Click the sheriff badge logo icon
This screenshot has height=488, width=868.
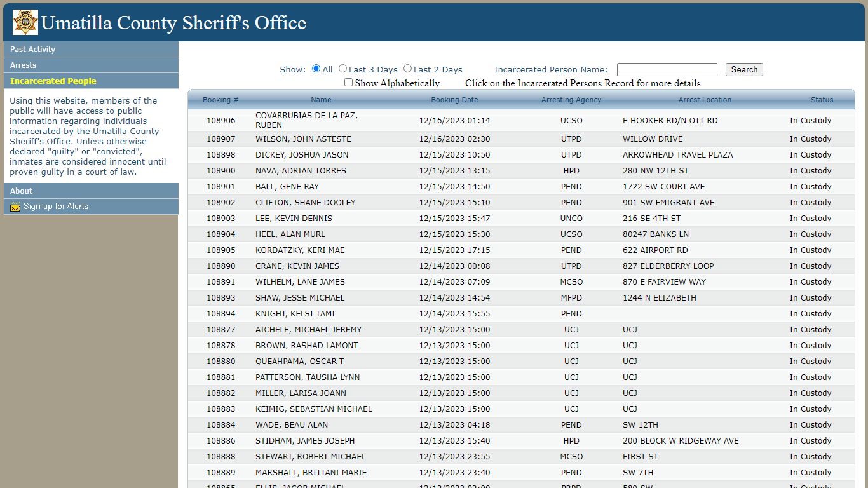pos(25,22)
